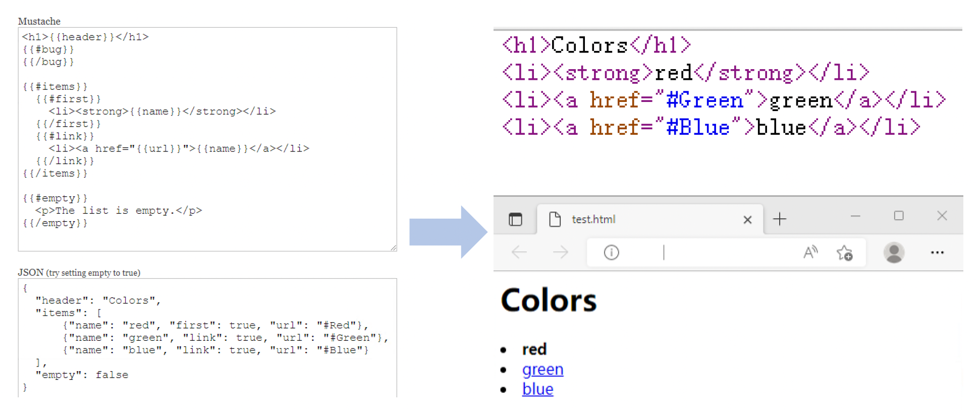This screenshot has height=413, width=980.
Task: Start Read aloud from the toolbar
Action: tap(810, 252)
